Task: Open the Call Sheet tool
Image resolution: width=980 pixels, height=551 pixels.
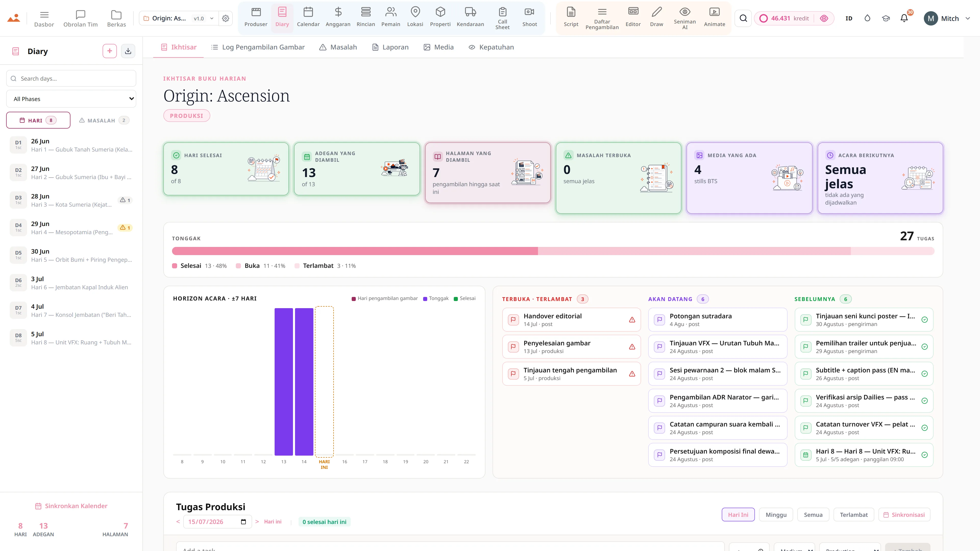Action: click(x=502, y=18)
